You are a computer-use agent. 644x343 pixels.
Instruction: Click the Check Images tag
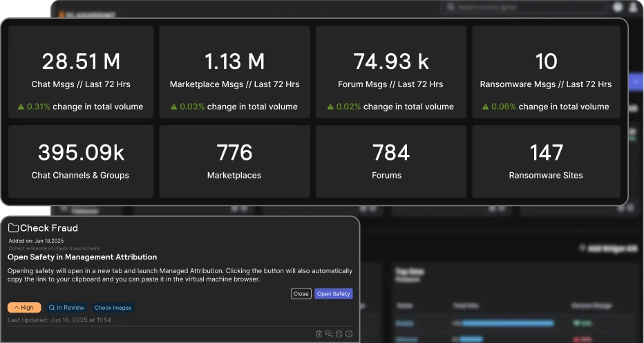click(x=113, y=308)
